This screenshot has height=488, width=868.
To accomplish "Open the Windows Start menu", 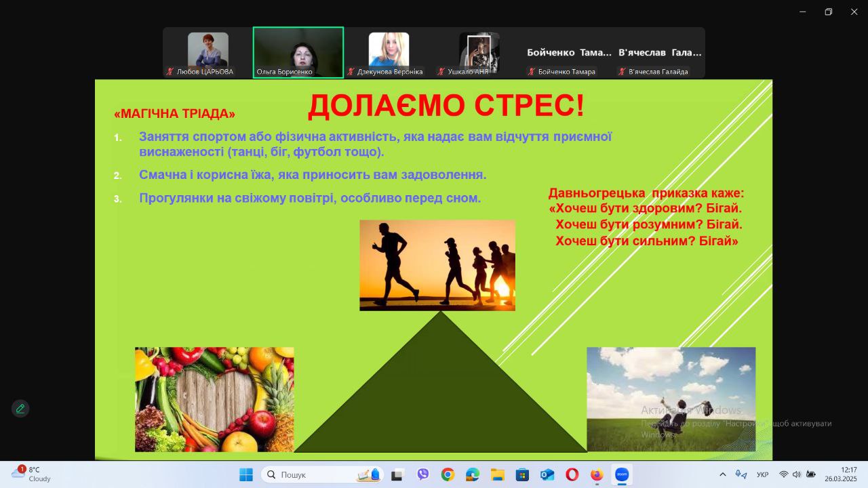I will click(246, 474).
